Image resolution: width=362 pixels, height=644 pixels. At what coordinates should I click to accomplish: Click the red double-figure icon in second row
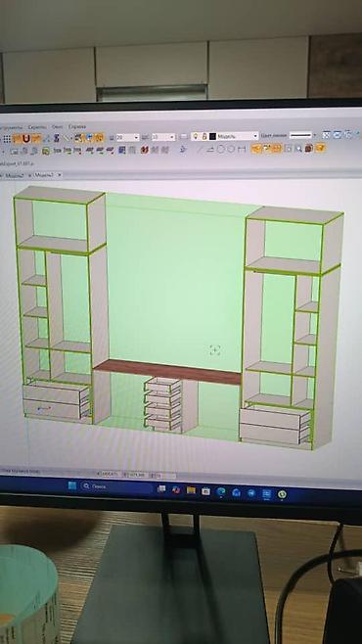click(144, 150)
